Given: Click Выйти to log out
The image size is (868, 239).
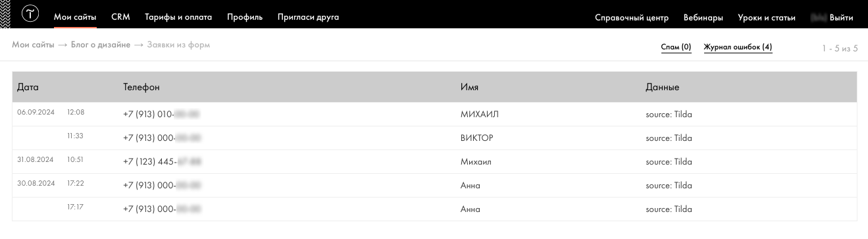Looking at the screenshot, I should click(842, 18).
